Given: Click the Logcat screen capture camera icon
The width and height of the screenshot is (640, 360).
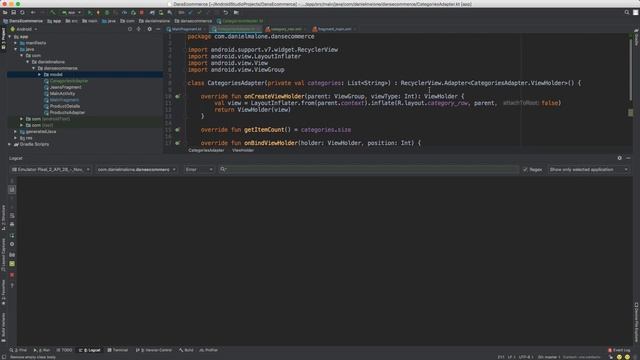Looking at the screenshot, I should 12,255.
